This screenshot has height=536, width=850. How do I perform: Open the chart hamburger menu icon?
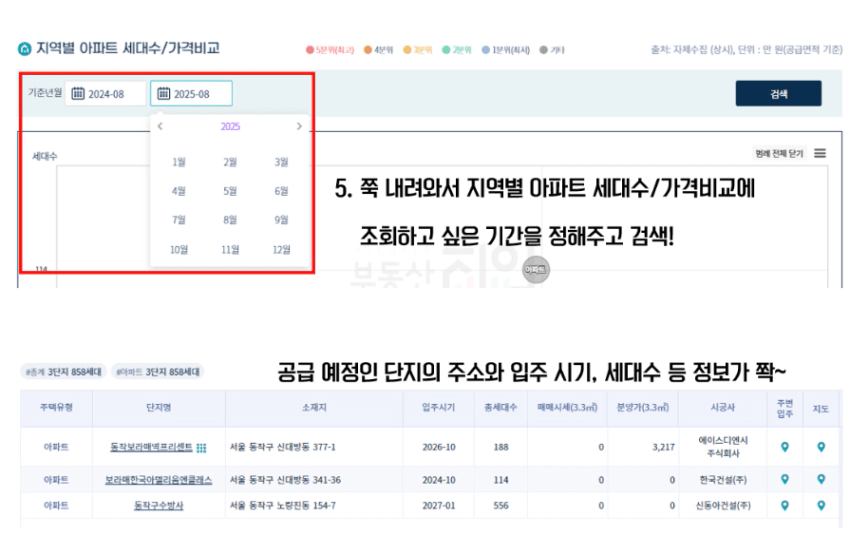coord(820,154)
